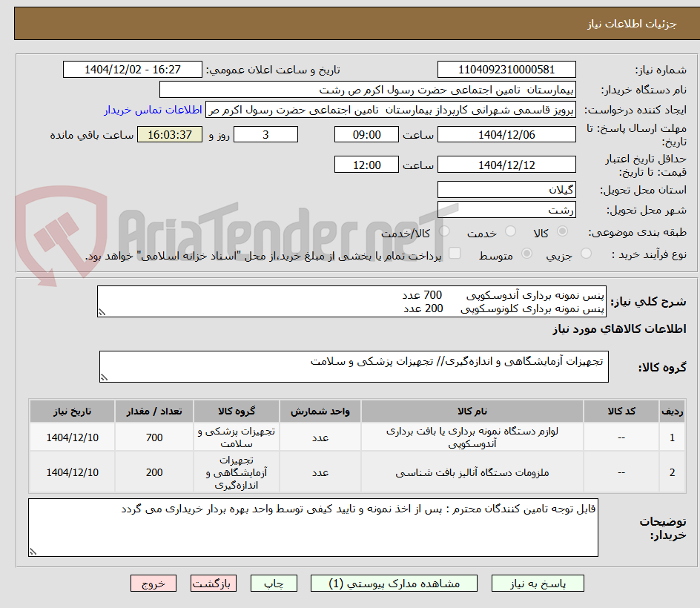Click the remaining days field showing 3
The width and height of the screenshot is (700, 608).
(x=265, y=134)
